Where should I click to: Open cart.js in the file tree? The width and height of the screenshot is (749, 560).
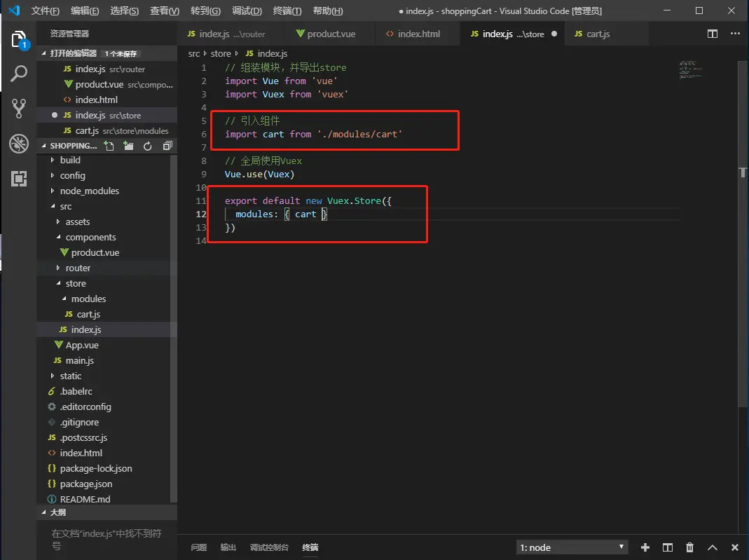tap(103, 315)
